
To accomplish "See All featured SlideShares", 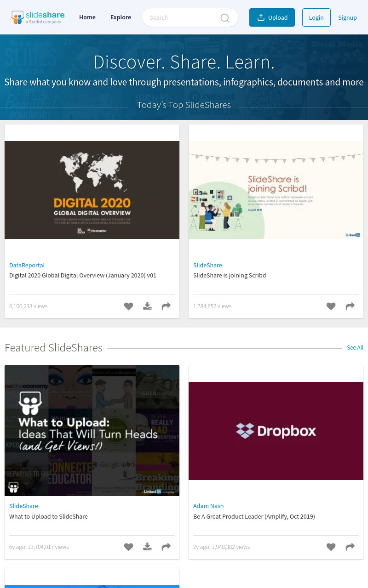I will (x=355, y=348).
